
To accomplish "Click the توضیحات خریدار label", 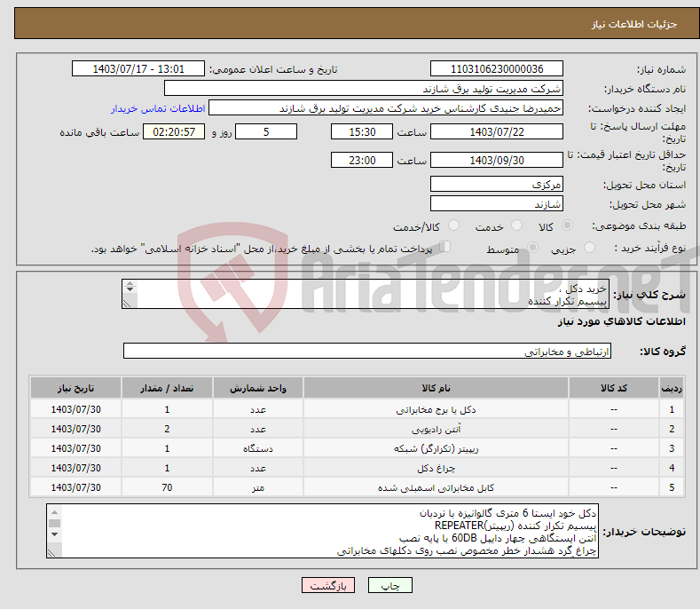I will click(x=644, y=532).
